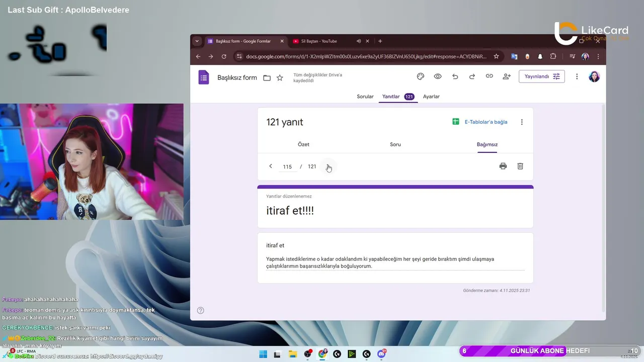Open the Forms three-dot more menu
The width and height of the screenshot is (644, 362).
(577, 76)
